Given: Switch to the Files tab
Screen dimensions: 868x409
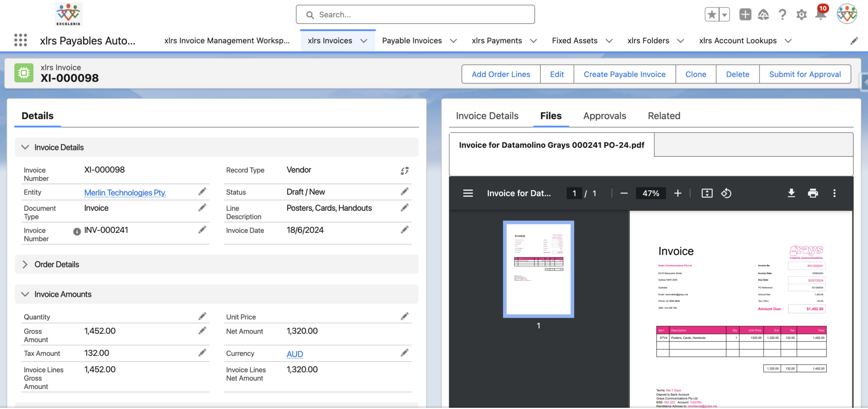Looking at the screenshot, I should pyautogui.click(x=551, y=116).
